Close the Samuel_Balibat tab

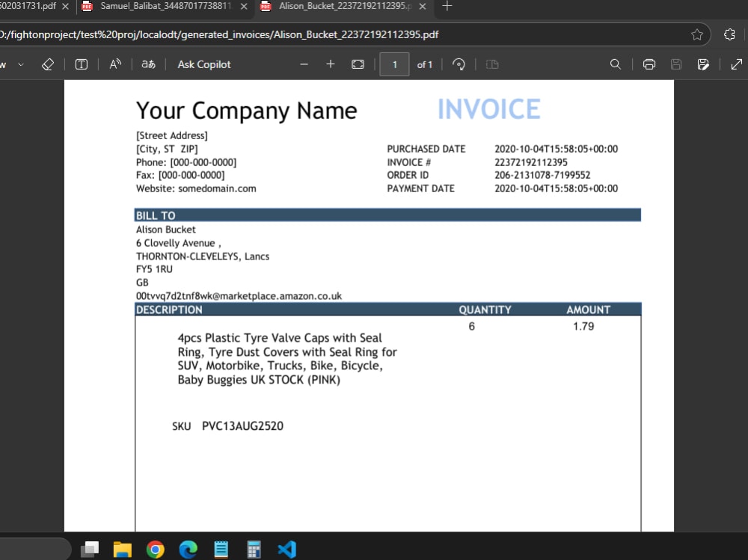(x=244, y=6)
